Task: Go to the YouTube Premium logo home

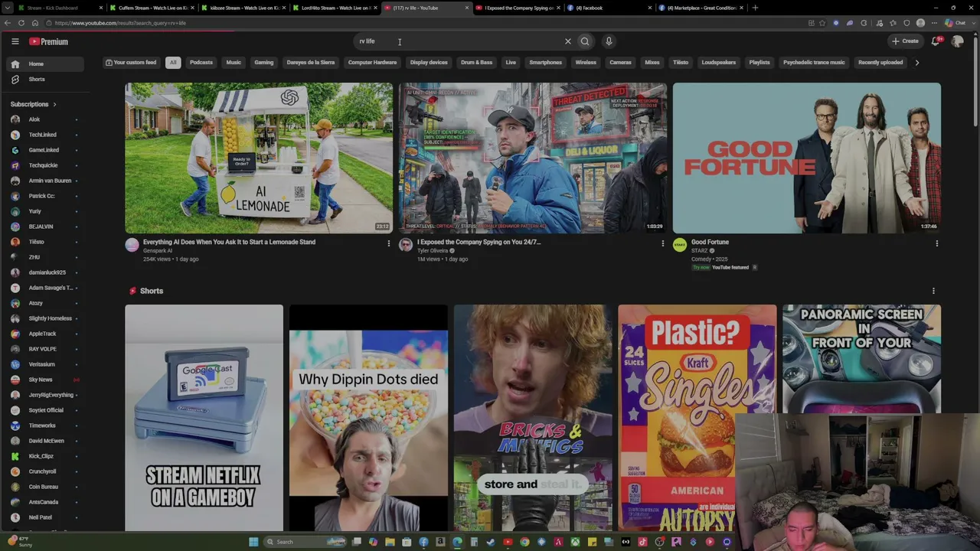Action: click(49, 41)
